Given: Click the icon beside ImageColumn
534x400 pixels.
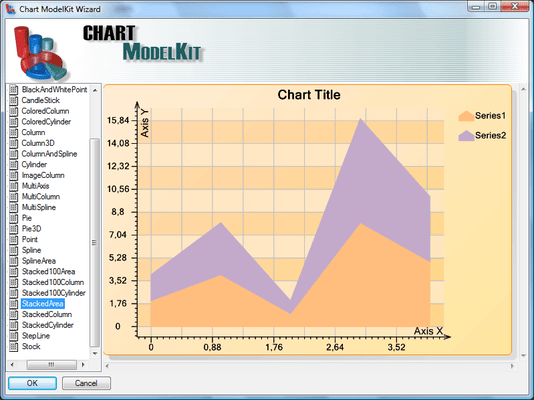Looking at the screenshot, I should pyautogui.click(x=14, y=175).
